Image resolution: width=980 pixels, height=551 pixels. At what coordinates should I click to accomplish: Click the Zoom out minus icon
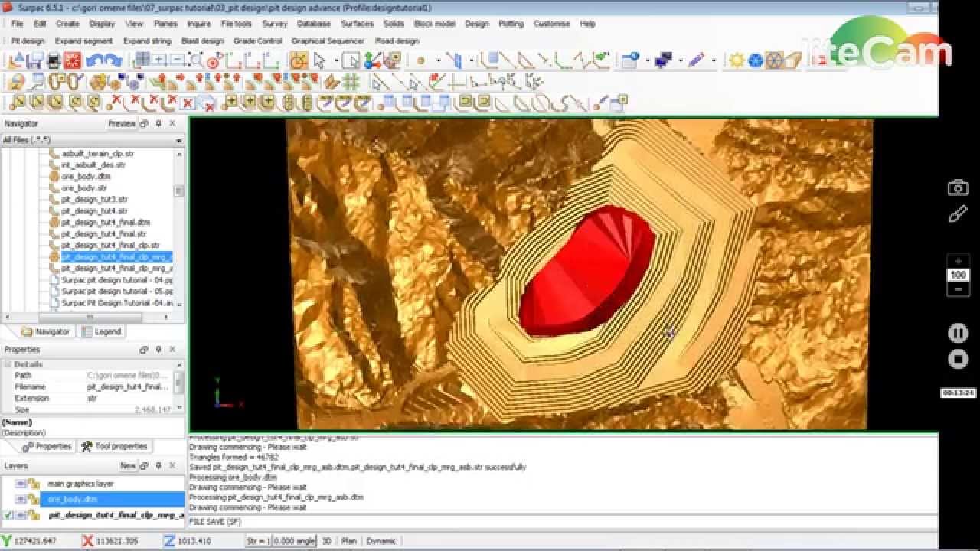[178, 60]
